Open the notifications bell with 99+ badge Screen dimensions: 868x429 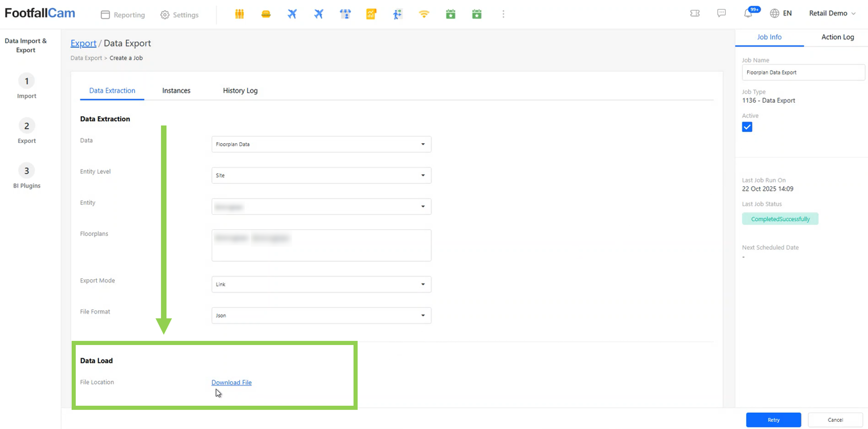pyautogui.click(x=748, y=13)
